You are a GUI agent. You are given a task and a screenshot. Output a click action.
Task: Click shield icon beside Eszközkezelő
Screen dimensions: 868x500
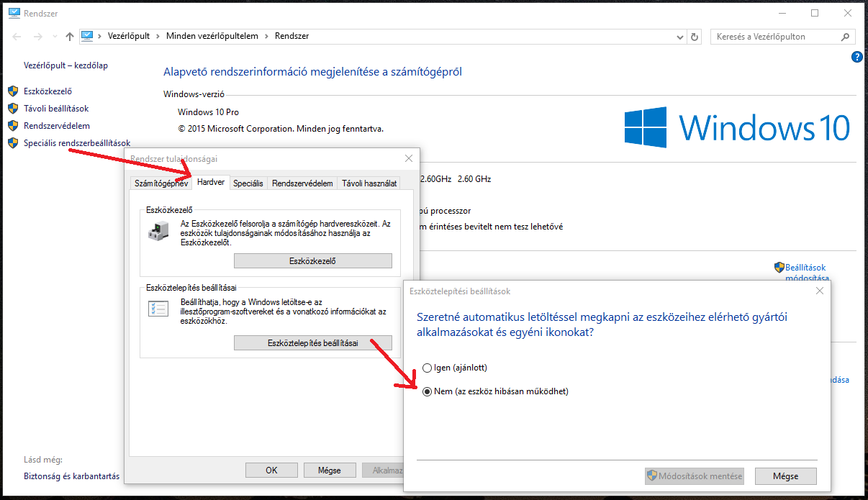(12, 91)
